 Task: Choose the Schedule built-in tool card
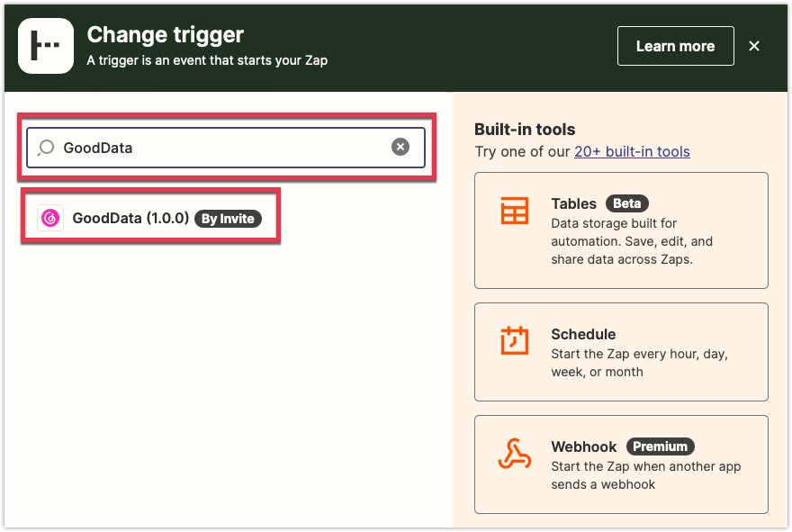point(621,352)
